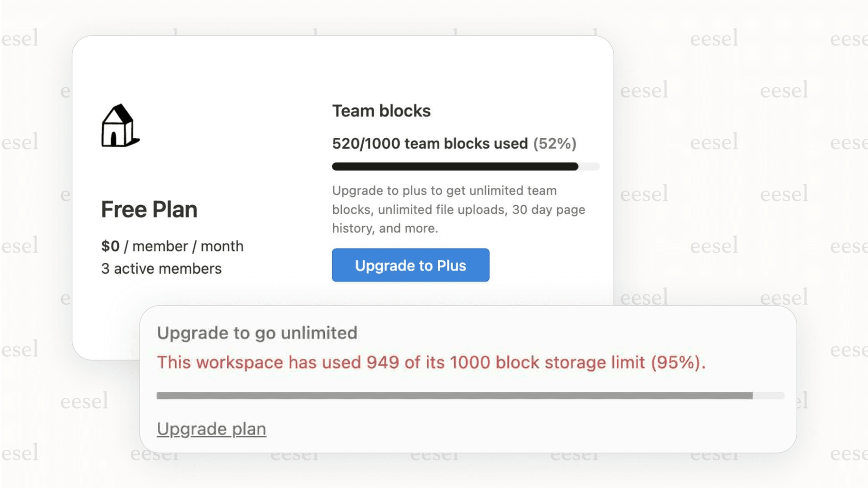Click the Team blocks heading
This screenshot has height=488, width=868.
click(382, 111)
